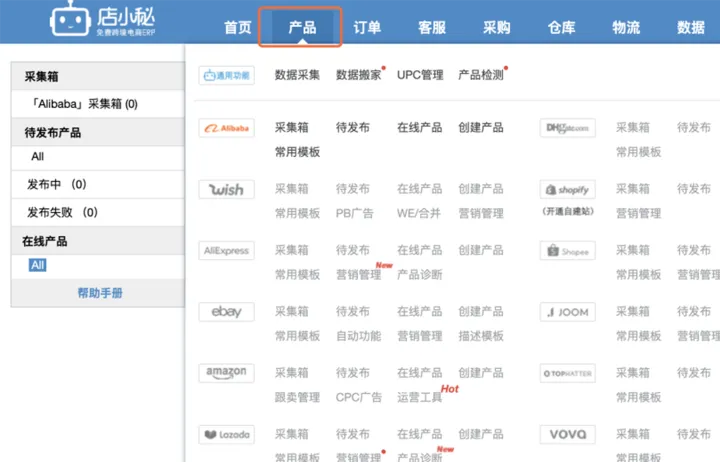Open the 客服 tab

click(432, 28)
